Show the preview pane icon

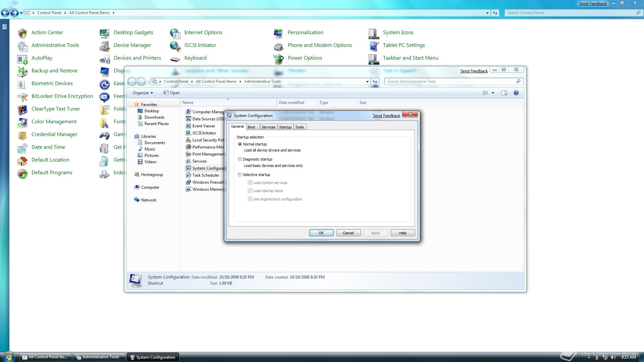click(504, 93)
